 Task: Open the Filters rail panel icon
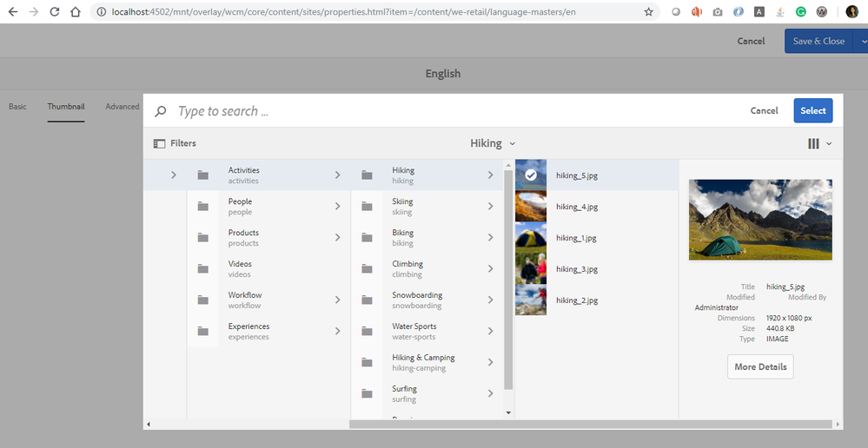tap(159, 143)
